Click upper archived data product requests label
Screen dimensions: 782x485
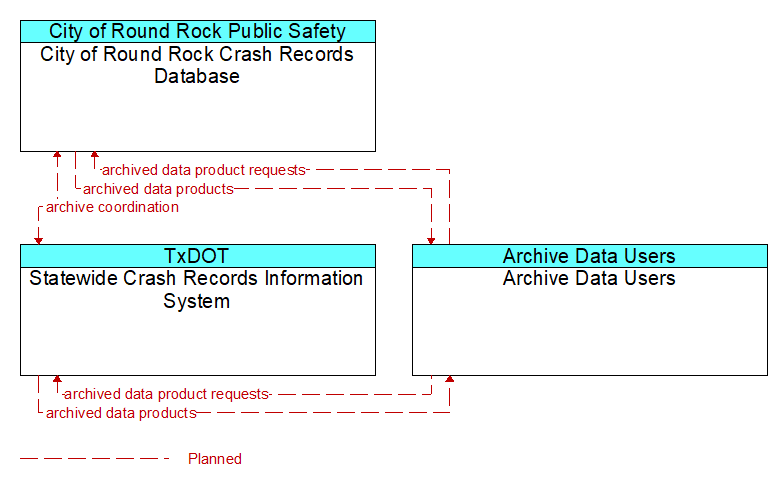click(x=203, y=170)
